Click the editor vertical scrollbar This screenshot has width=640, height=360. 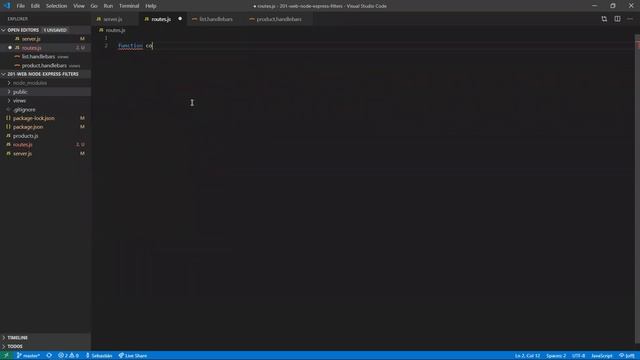click(x=637, y=189)
